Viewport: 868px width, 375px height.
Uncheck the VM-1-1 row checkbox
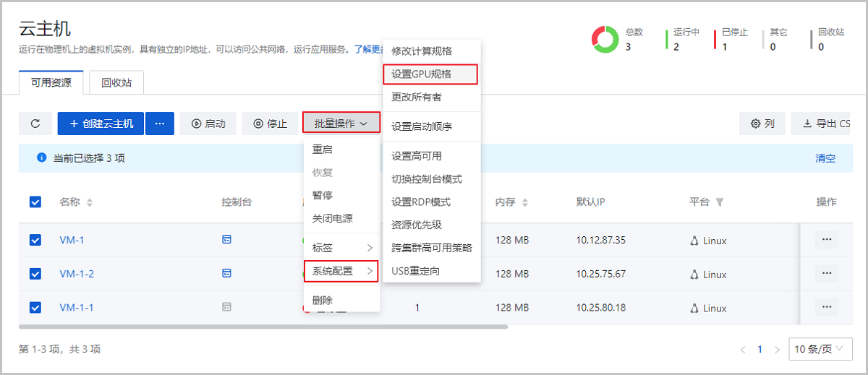pyautogui.click(x=35, y=308)
